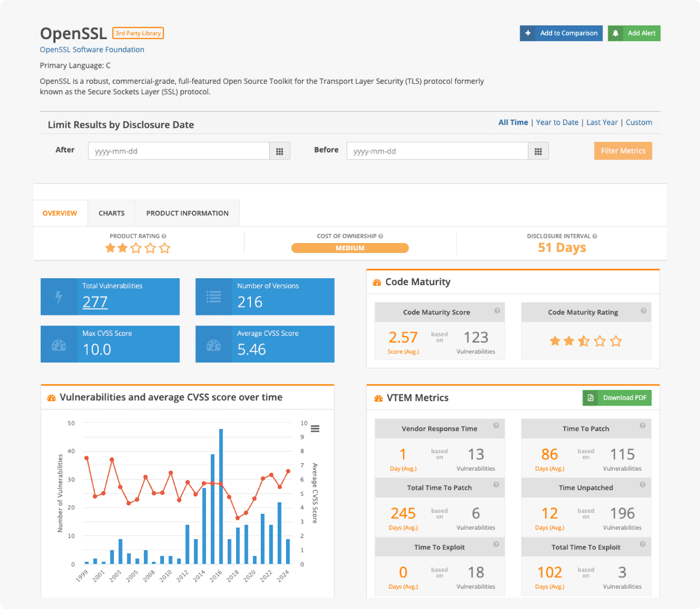Screen dimensions: 700x609
Task: Click the Add Alert button
Action: 634,33
